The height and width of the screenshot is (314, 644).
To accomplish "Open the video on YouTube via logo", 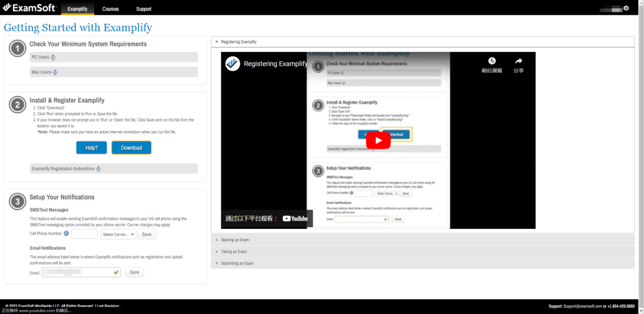I will click(x=295, y=219).
